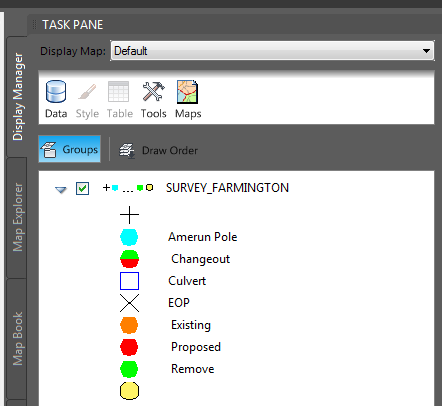Select the EOP legend label

click(x=179, y=303)
